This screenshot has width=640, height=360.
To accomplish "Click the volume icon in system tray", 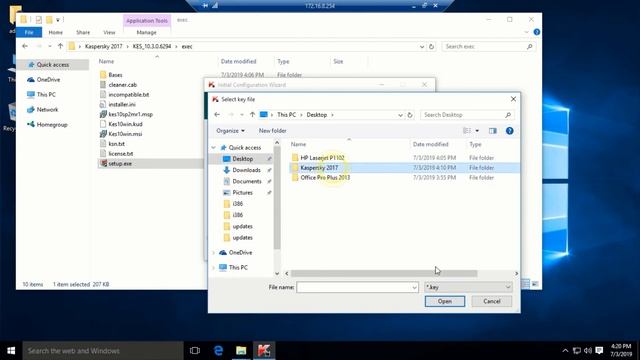I will (588, 351).
